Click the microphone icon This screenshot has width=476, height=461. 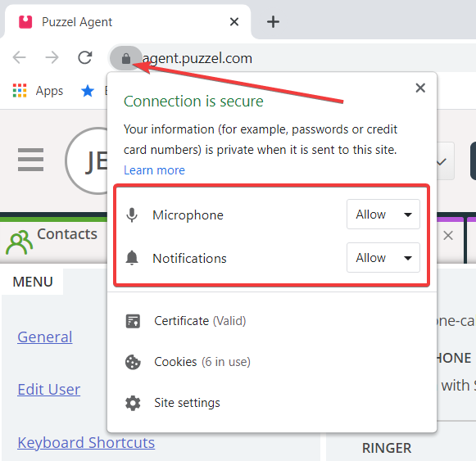click(132, 215)
